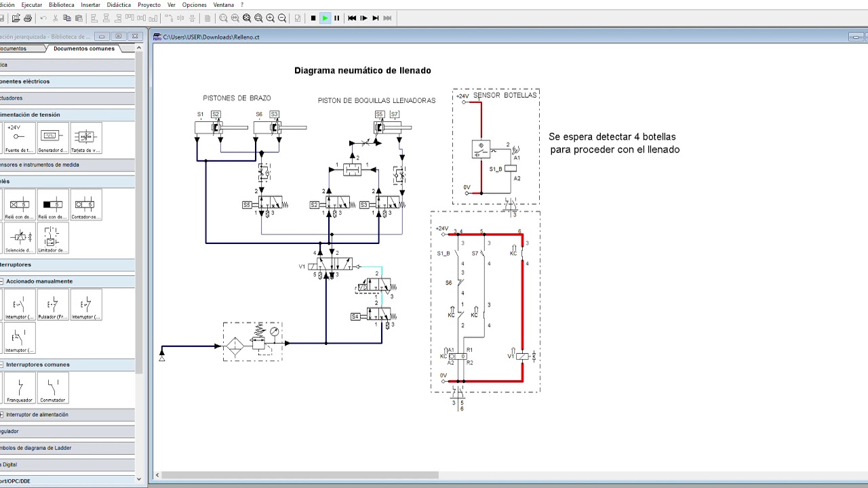The height and width of the screenshot is (488, 868).
Task: Click the 'Diagrama neumático de llenado' title text
Action: [x=363, y=70]
